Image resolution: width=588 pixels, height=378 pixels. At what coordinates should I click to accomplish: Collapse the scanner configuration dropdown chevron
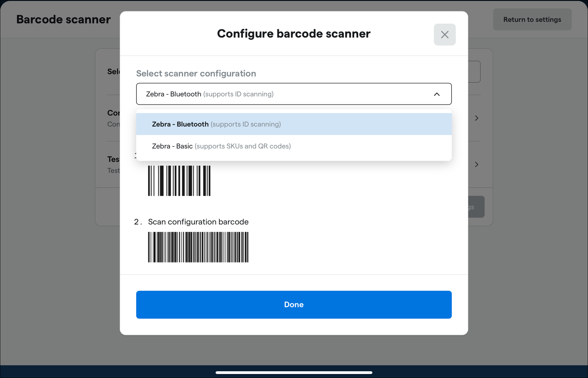click(437, 94)
